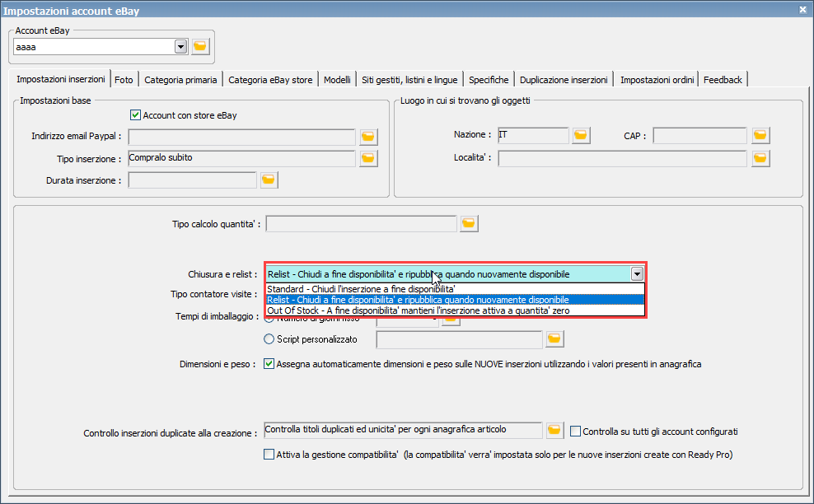The height and width of the screenshot is (504, 814).
Task: Choose Out Of Stock option in list
Action: [455, 310]
